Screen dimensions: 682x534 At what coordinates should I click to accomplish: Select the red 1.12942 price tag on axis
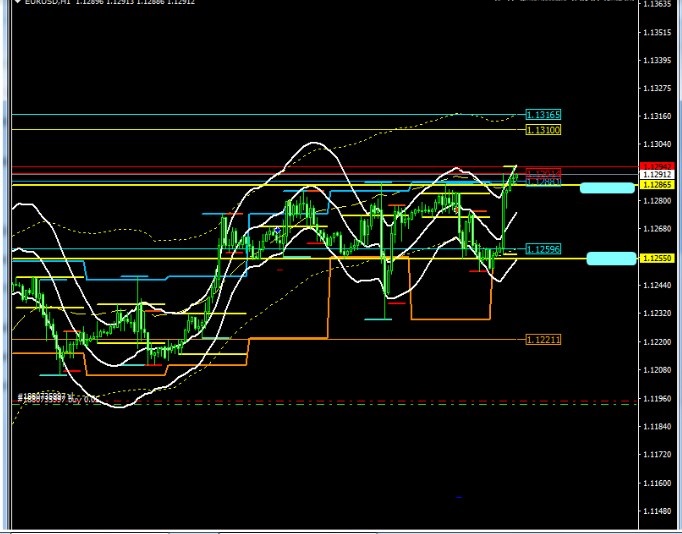656,166
